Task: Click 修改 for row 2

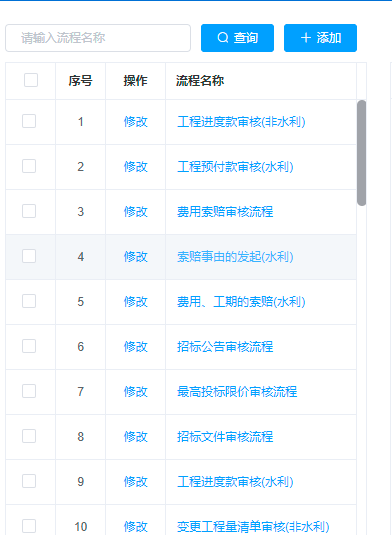Action: 135,167
